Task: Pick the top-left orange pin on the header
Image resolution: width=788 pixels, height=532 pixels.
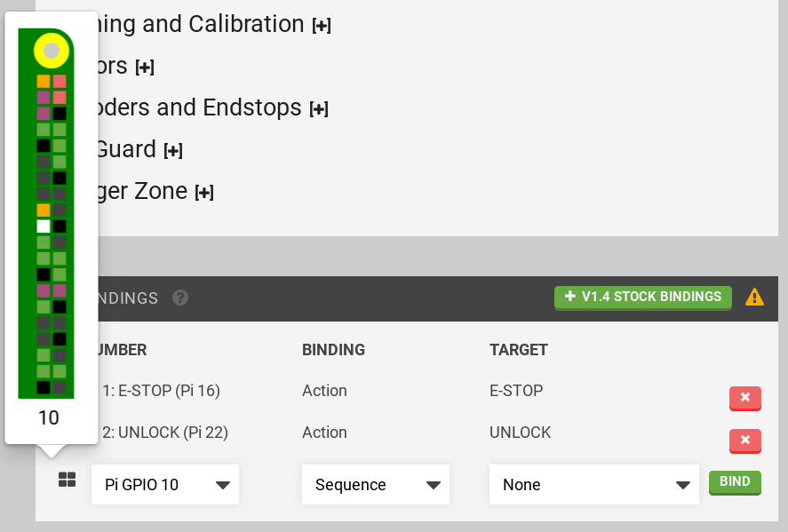Action: pyautogui.click(x=44, y=82)
